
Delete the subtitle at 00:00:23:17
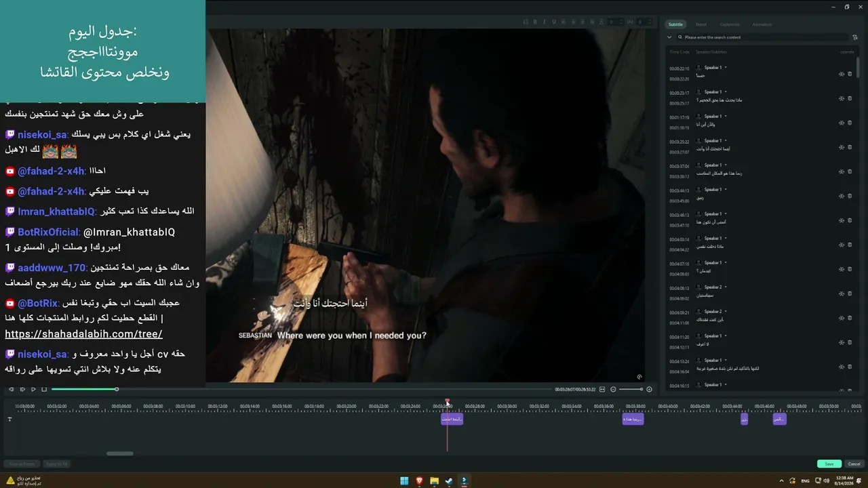850,98
